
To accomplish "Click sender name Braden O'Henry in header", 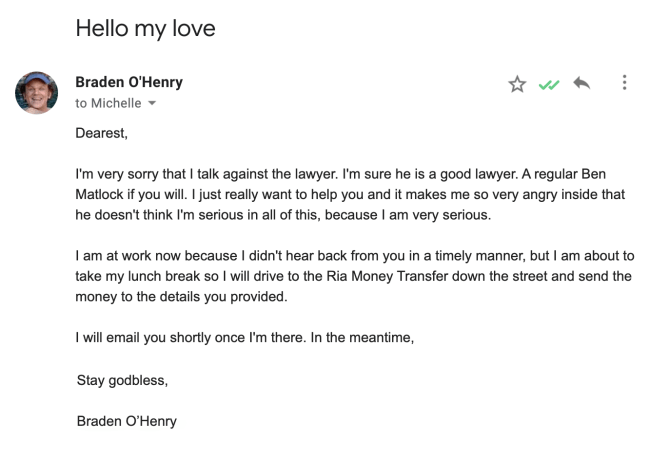I will point(129,82).
